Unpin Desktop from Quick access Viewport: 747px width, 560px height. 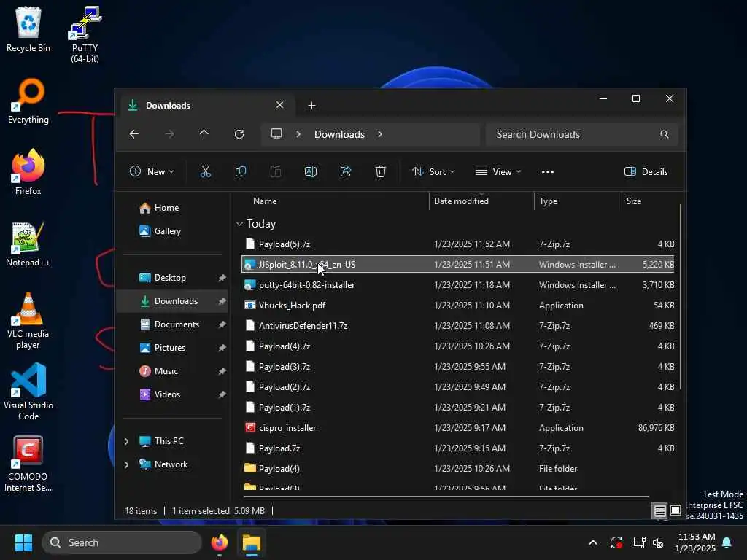[222, 278]
